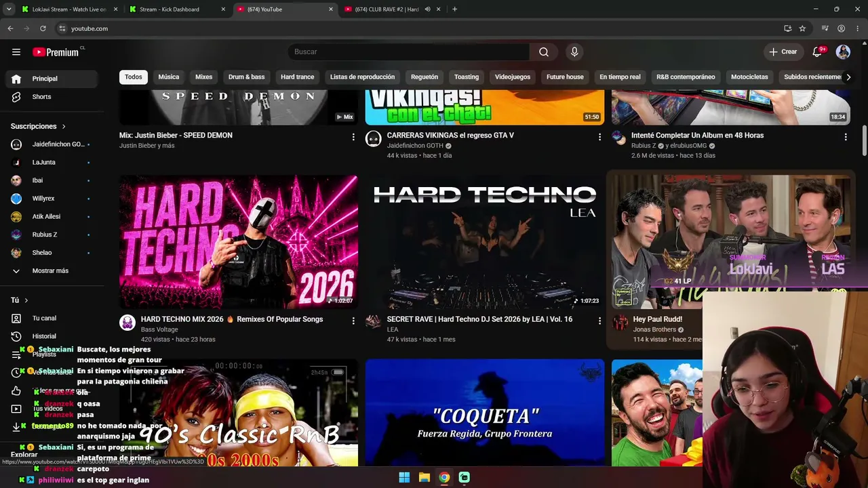Select the Videojuegos filter chip
Screen dimensions: 868x488
[x=513, y=77]
